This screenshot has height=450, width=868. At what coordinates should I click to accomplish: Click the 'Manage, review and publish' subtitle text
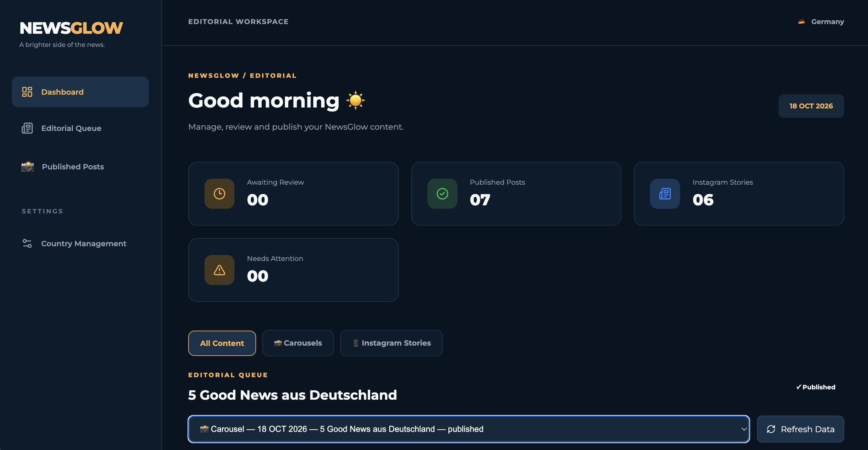click(x=296, y=127)
